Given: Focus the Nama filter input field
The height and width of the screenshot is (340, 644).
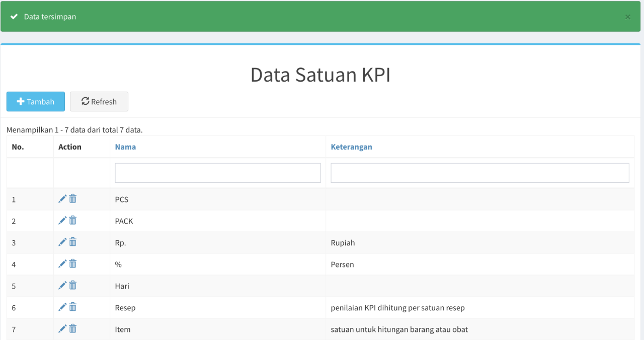Looking at the screenshot, I should [x=217, y=173].
